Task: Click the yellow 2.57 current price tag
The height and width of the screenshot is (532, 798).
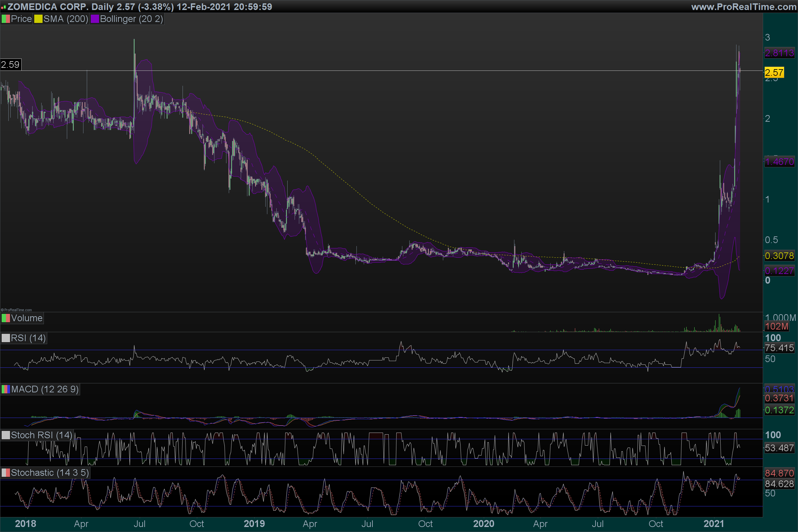Action: [x=774, y=72]
